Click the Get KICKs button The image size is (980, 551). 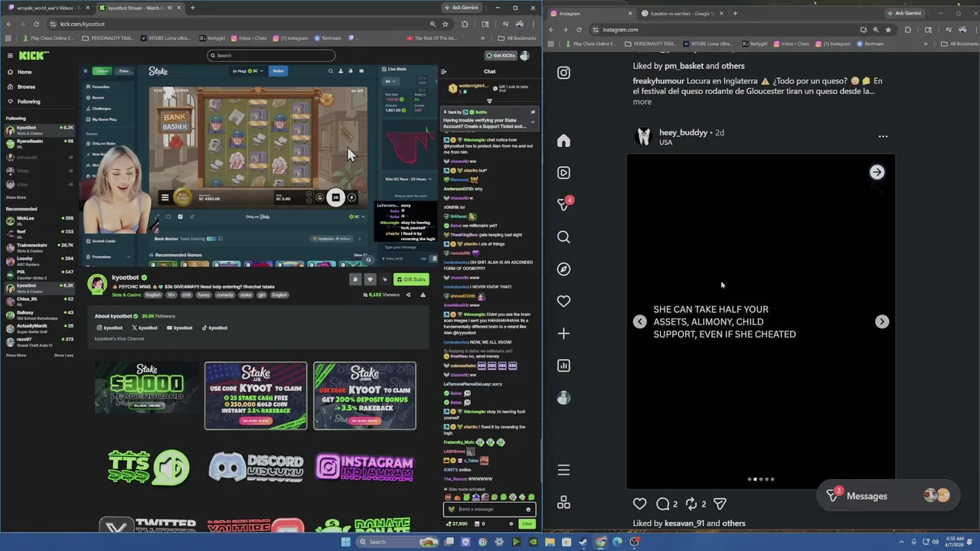500,56
